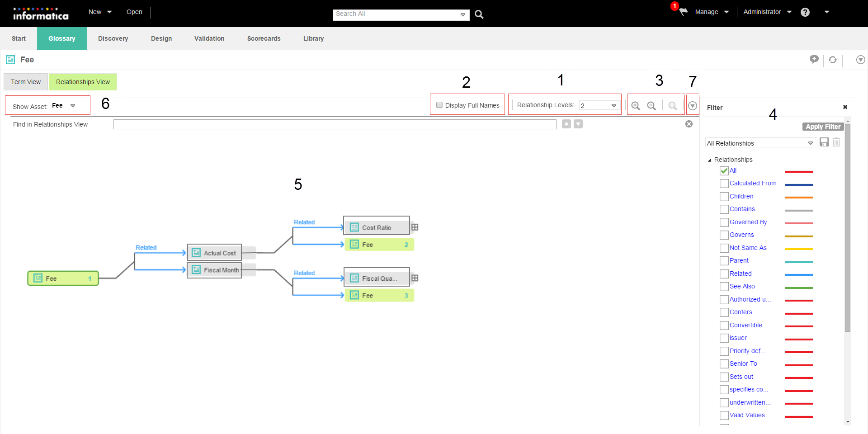Screen dimensions: 868x434
Task: Open the New dropdown menu
Action: coord(100,12)
